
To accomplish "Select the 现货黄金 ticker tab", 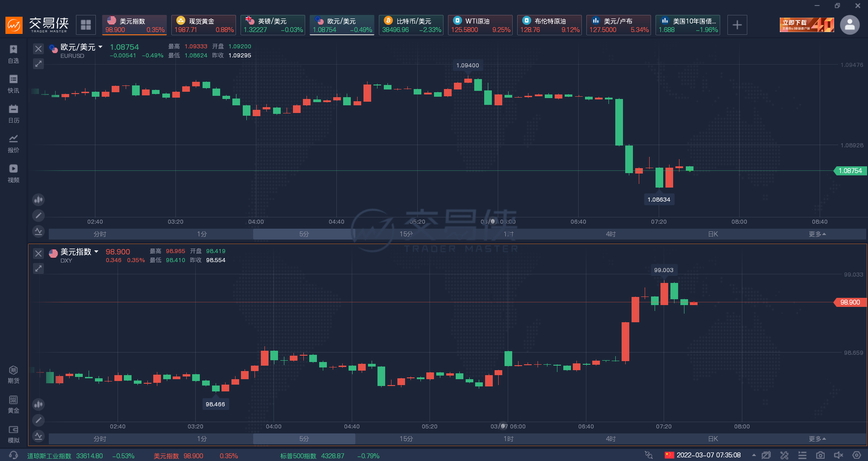I will [203, 25].
